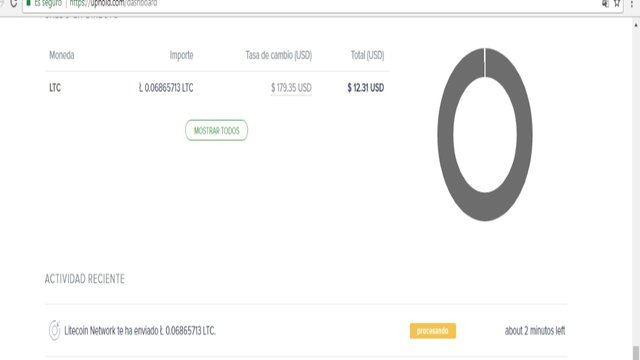Click the scrollbar up arrow
The height and width of the screenshot is (360, 640).
tap(636, 25)
